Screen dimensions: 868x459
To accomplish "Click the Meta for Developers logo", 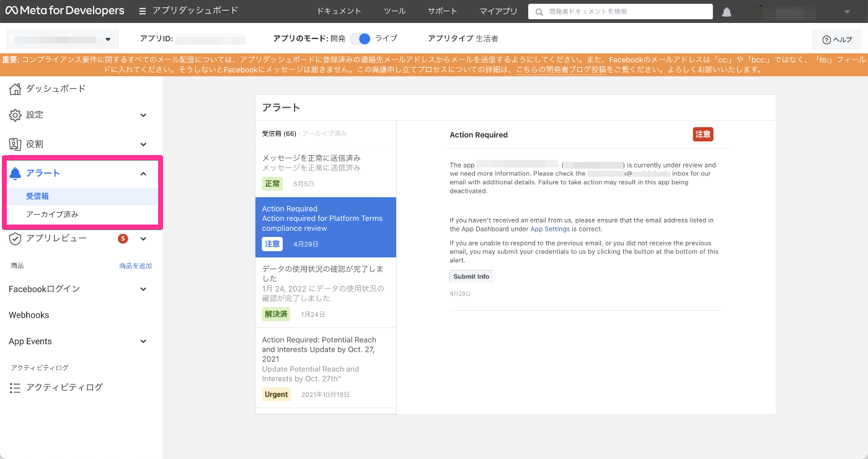I will point(64,11).
